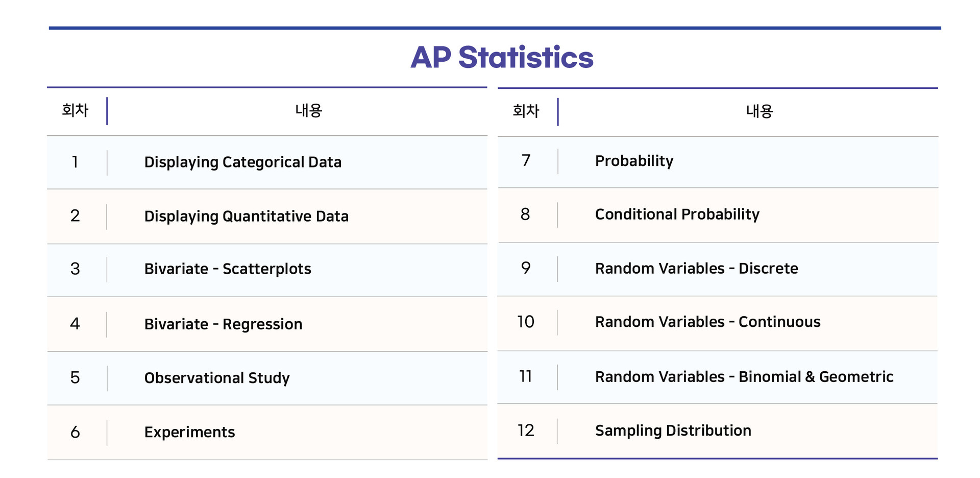
Task: Select Random Variables - Continuous
Action: [x=708, y=322]
